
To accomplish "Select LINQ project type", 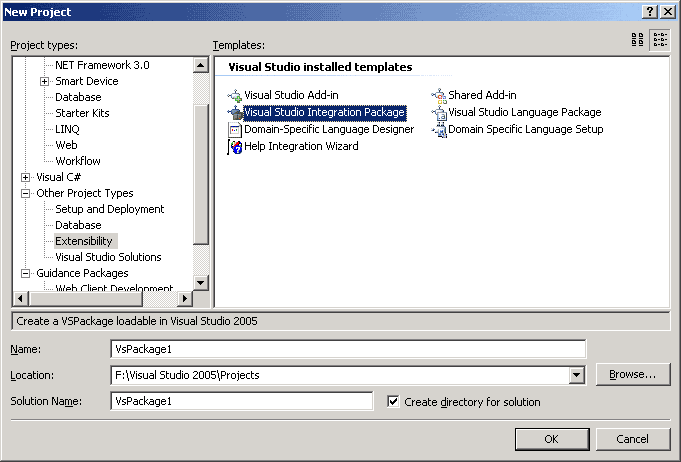I will 67,129.
